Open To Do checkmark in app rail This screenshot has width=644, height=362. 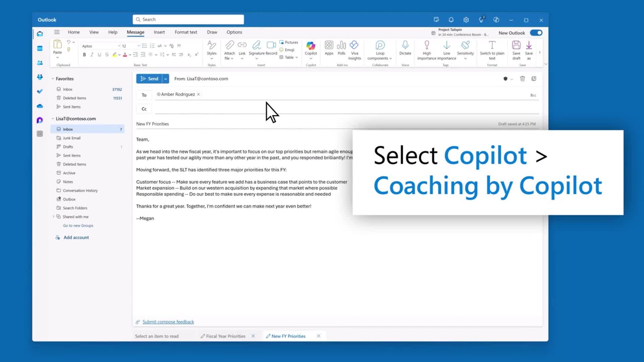coord(40,91)
